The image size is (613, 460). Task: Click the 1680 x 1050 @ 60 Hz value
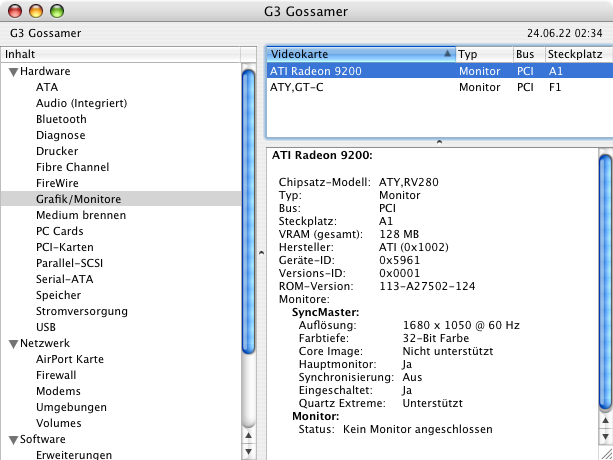[x=461, y=325]
